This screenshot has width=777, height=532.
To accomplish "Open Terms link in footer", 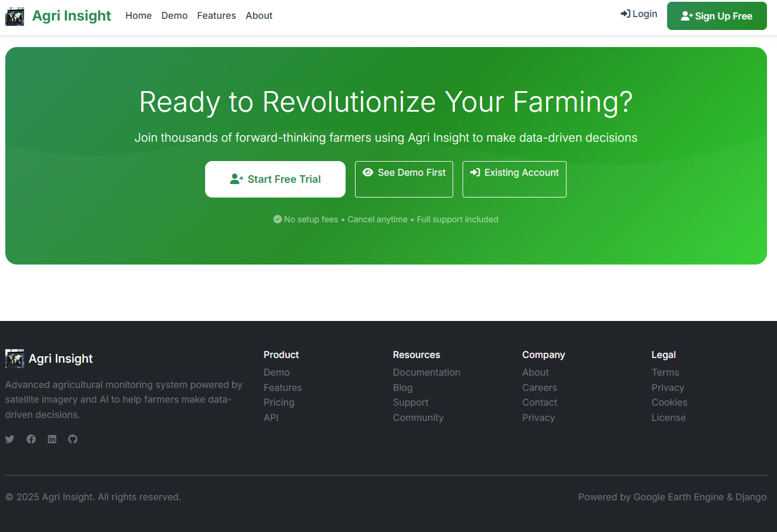I will 665,373.
